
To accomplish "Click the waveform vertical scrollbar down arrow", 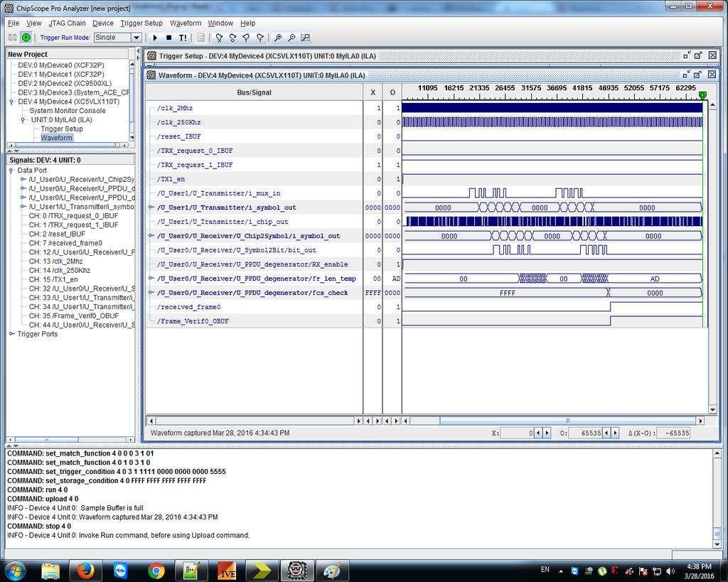I will point(712,410).
